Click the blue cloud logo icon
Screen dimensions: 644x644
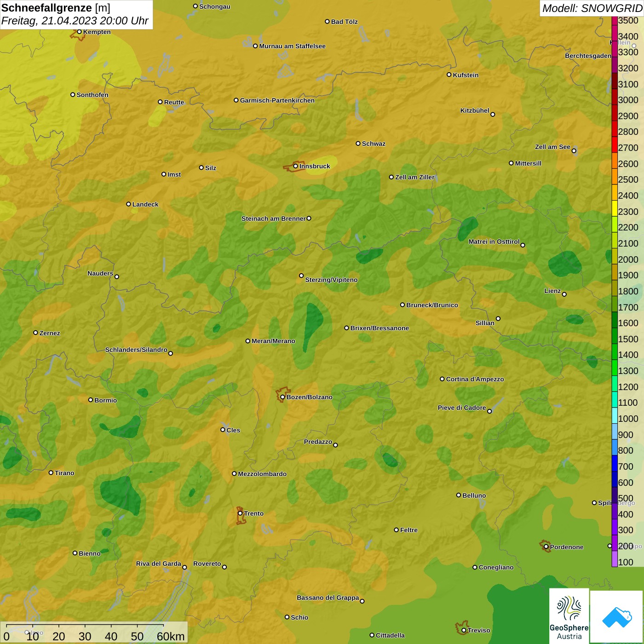(617, 617)
